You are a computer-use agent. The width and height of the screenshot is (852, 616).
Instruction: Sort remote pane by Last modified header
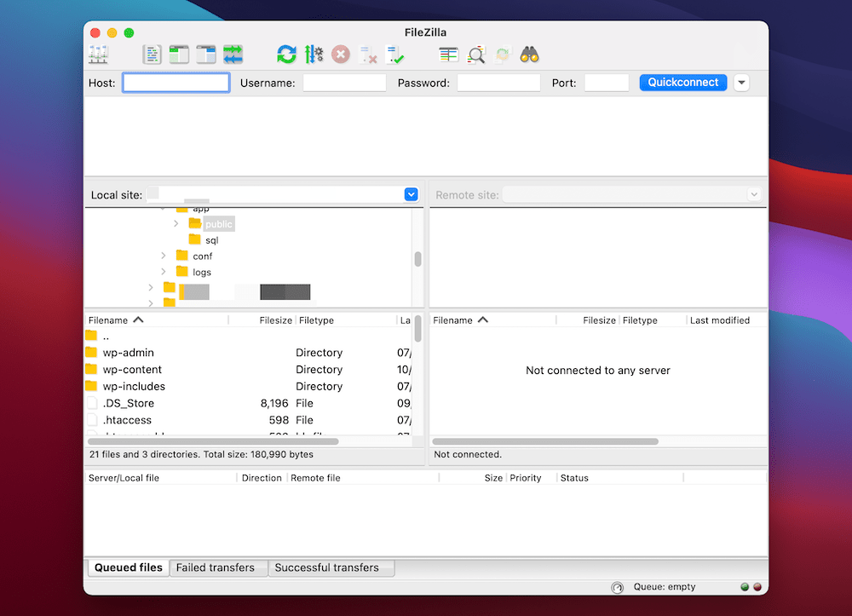[726, 320]
